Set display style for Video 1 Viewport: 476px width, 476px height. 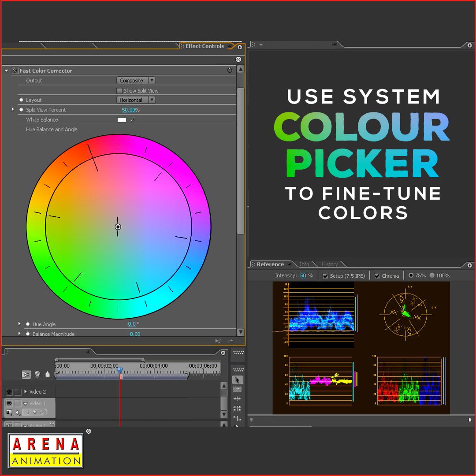tap(9, 412)
